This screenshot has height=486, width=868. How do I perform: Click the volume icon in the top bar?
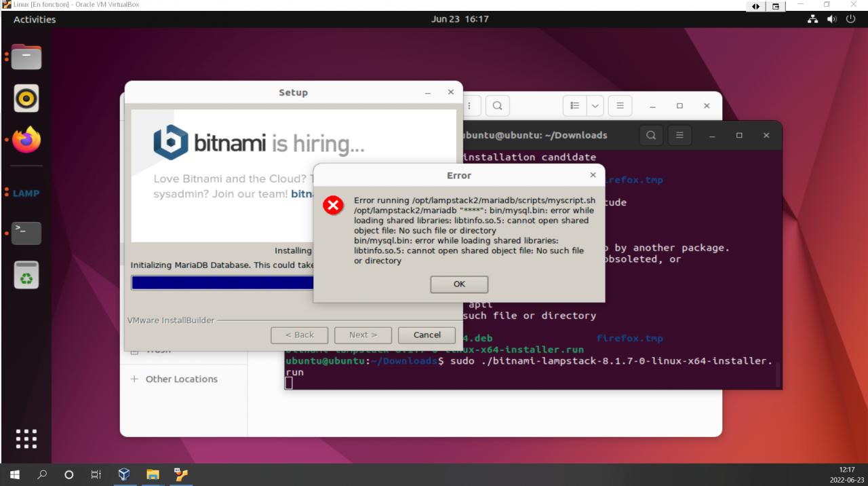[832, 19]
